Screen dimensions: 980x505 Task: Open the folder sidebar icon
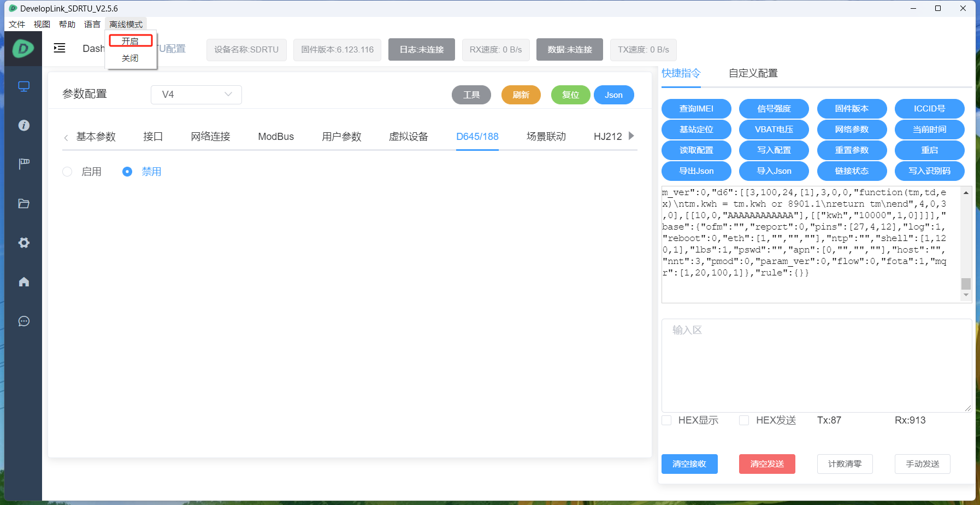pos(23,203)
